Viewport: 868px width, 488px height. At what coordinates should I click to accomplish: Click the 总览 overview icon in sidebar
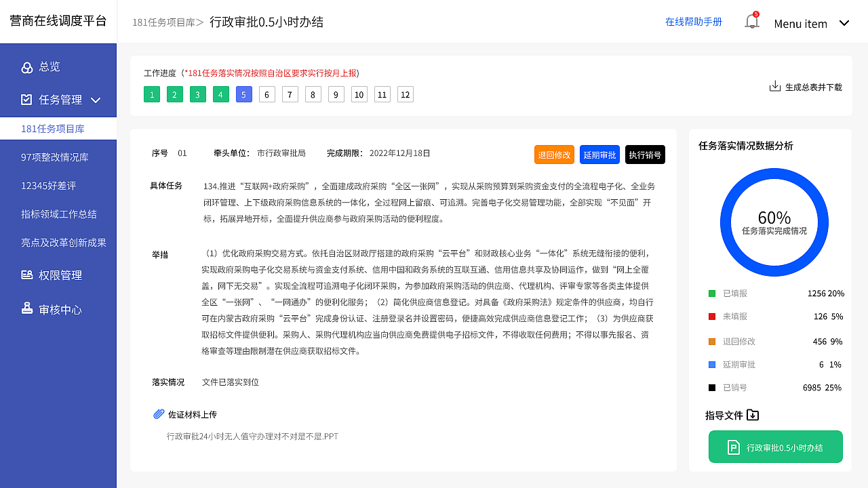coord(27,67)
